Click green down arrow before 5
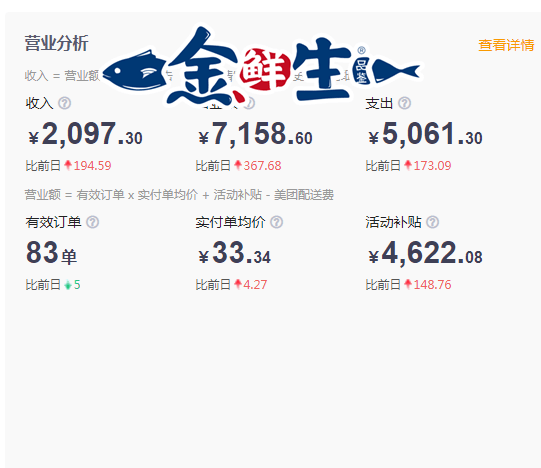 click(x=68, y=285)
